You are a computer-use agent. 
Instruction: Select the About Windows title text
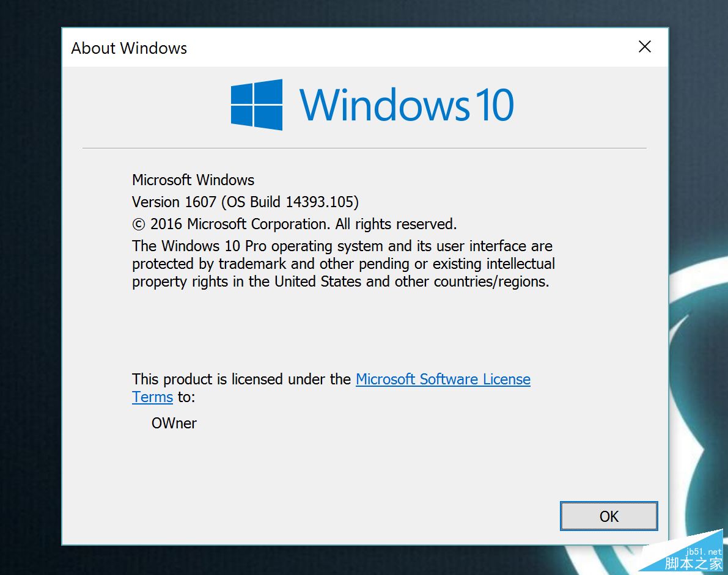coord(128,48)
